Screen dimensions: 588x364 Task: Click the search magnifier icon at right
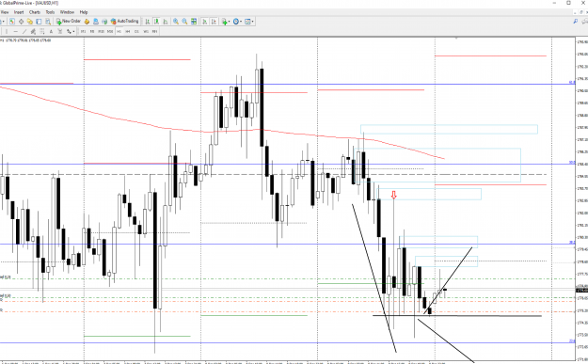pos(575,22)
